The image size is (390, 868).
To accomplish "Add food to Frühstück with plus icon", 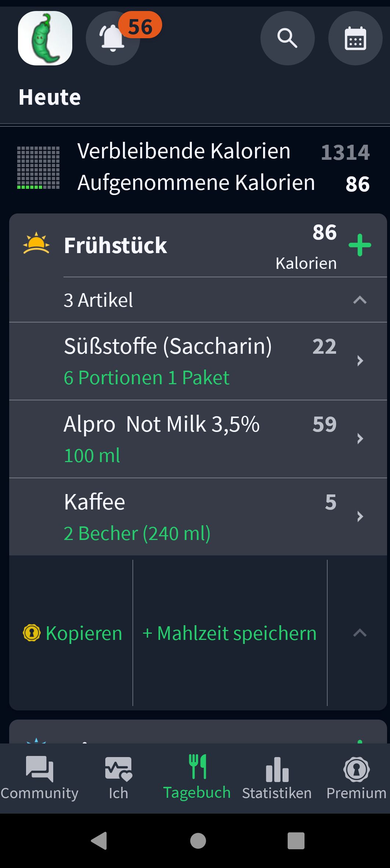I will [x=360, y=245].
